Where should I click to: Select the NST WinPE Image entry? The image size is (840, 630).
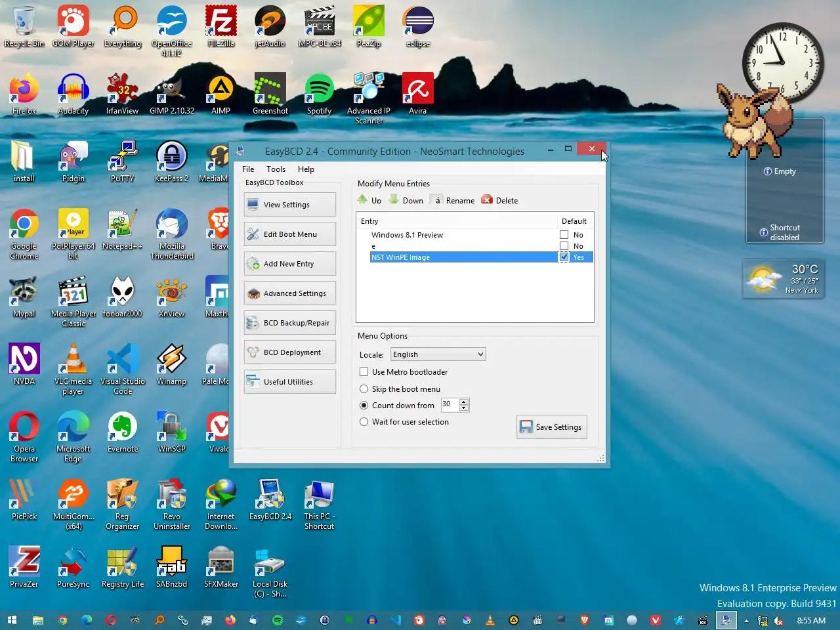(x=400, y=257)
